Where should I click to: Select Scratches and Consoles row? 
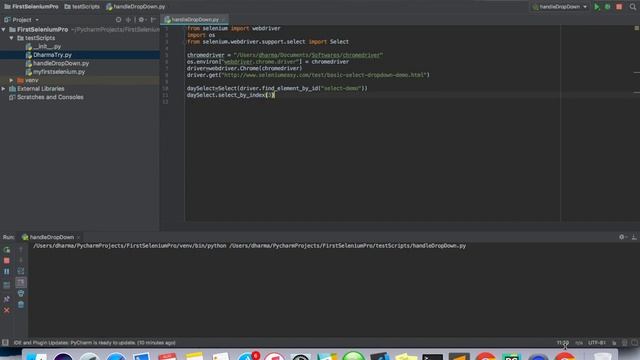[x=80, y=97]
